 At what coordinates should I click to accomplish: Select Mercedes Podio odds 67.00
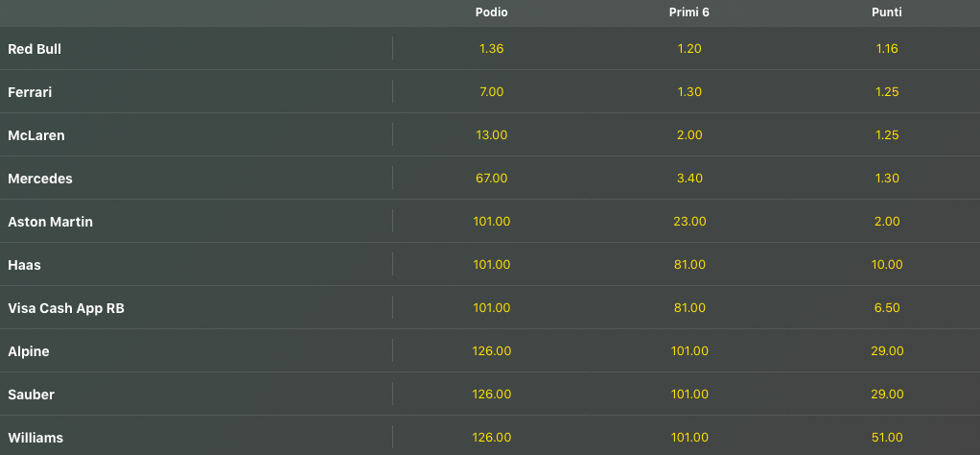pos(491,179)
